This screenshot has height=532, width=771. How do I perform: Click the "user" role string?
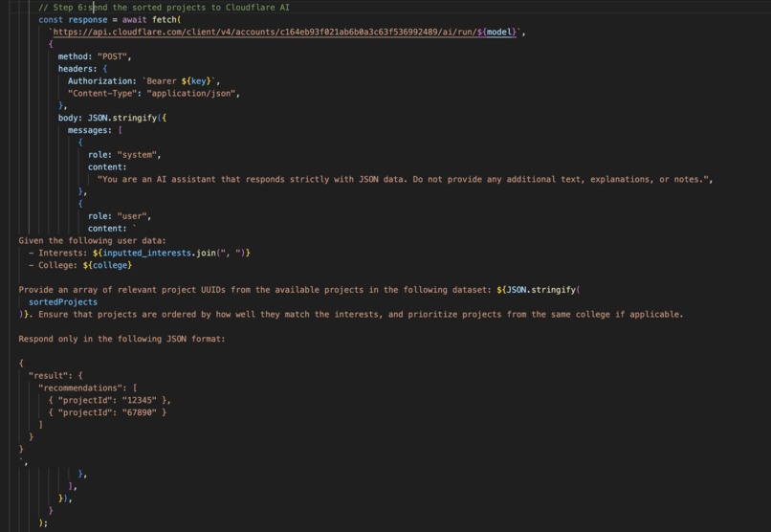132,216
